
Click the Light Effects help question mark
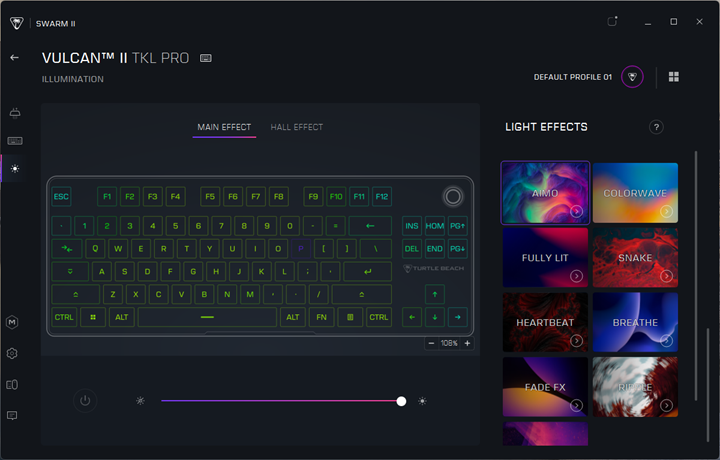(656, 127)
